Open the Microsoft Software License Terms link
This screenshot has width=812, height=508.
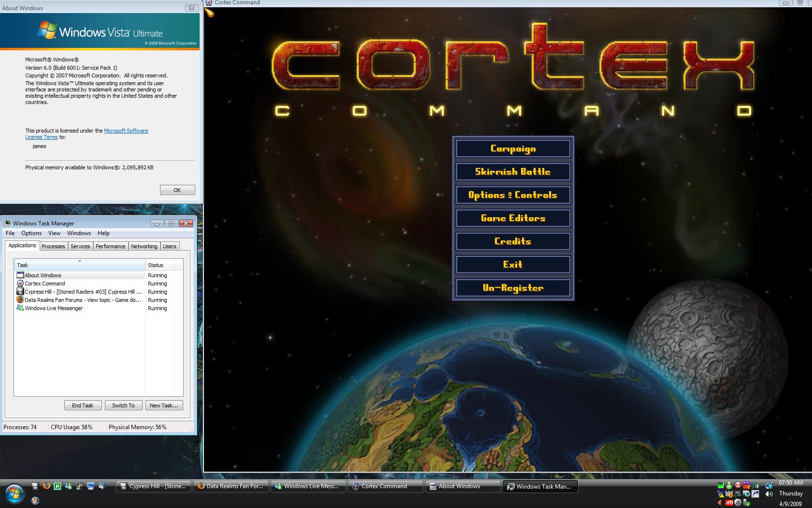click(126, 131)
